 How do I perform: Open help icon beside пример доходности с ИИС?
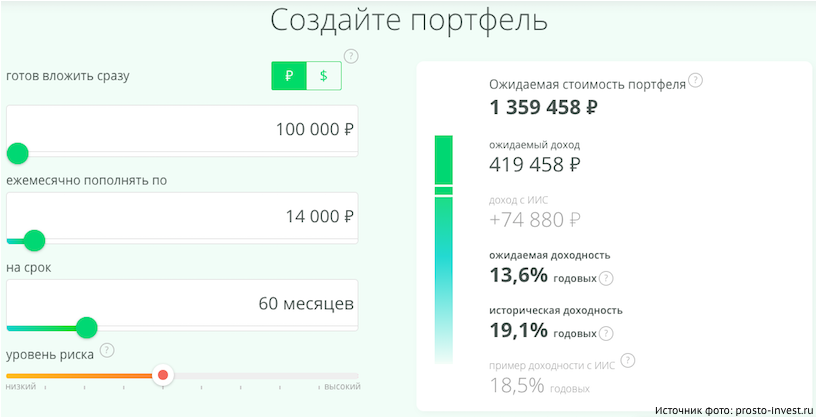[x=629, y=361]
